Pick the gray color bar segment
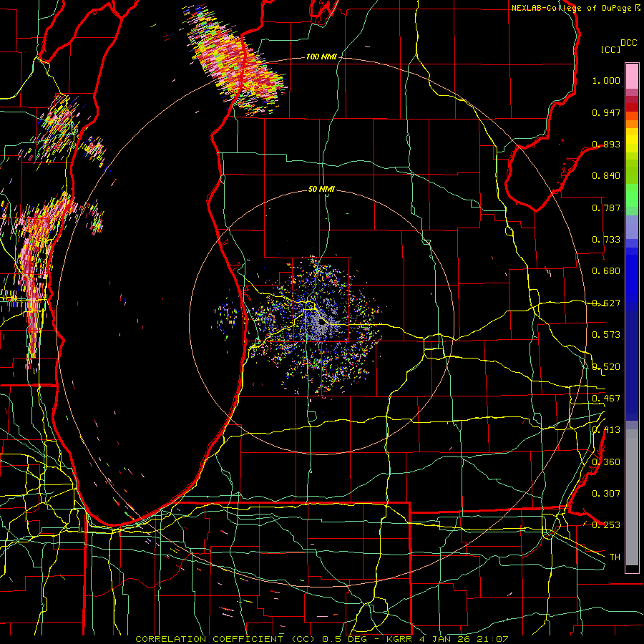The height and width of the screenshot is (644, 644). pyautogui.click(x=632, y=497)
